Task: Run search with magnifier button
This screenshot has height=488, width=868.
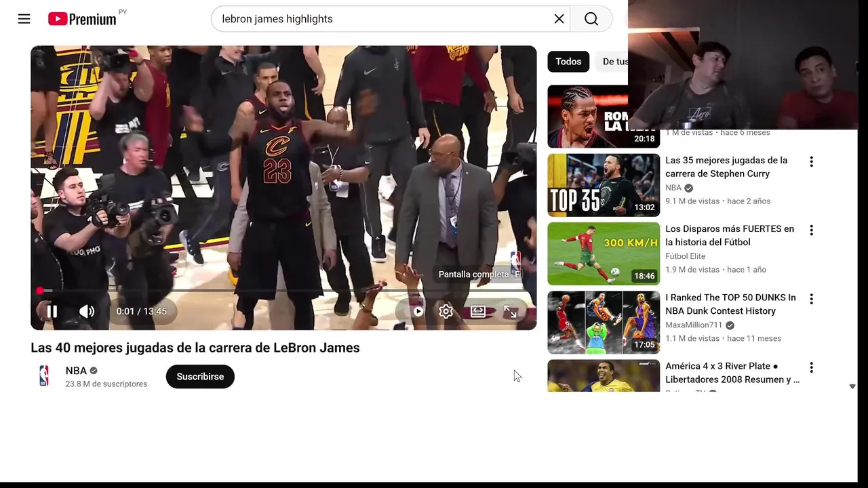Action: pos(591,19)
